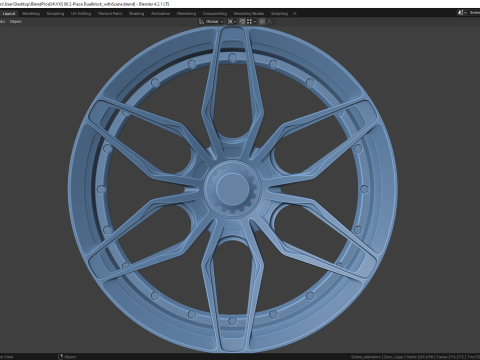
Task: Switch to the Layout workspace tab
Action: (9, 14)
